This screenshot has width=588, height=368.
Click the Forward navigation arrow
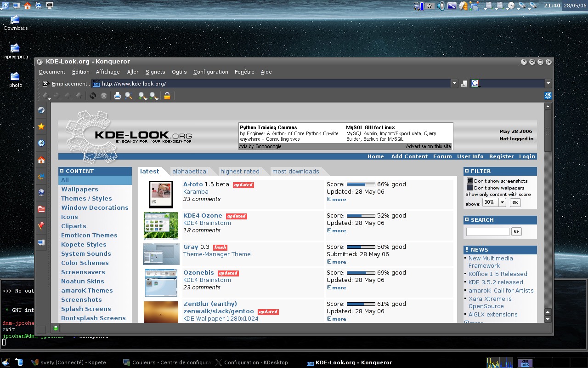point(57,96)
